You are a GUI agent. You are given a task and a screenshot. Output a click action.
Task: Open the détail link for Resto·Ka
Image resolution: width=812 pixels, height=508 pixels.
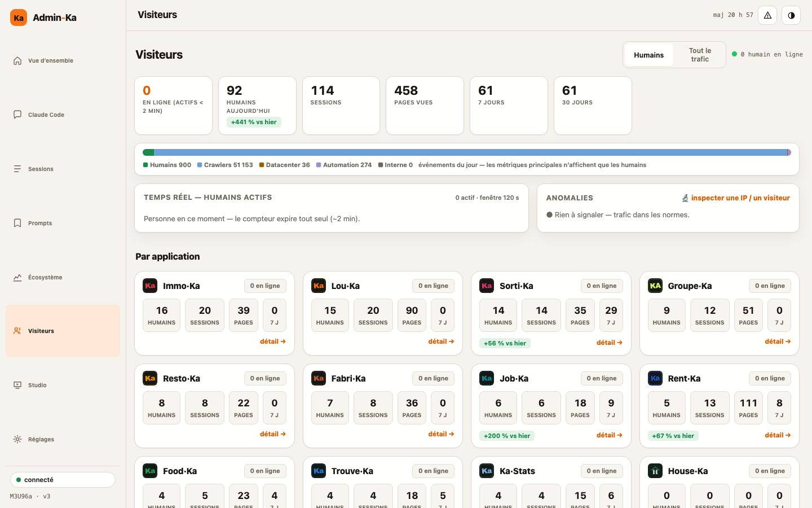273,434
